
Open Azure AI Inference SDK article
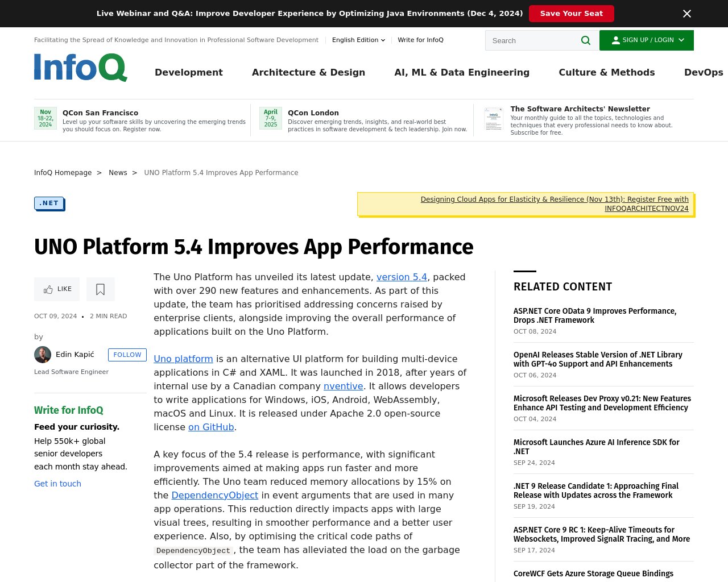[597, 447]
